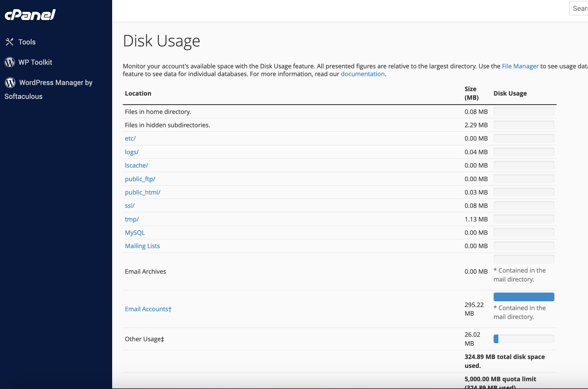This screenshot has height=389, width=588.
Task: Open the documentation link
Action: (x=363, y=74)
